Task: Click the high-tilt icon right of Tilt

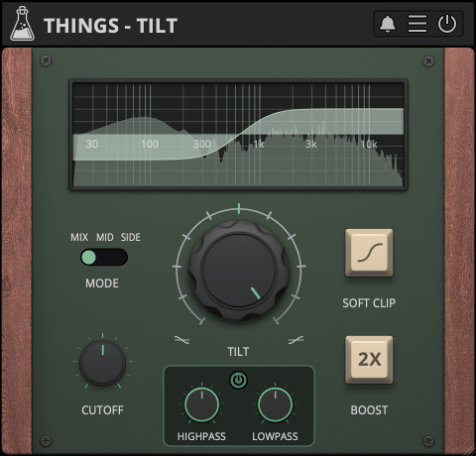Action: pyautogui.click(x=296, y=340)
